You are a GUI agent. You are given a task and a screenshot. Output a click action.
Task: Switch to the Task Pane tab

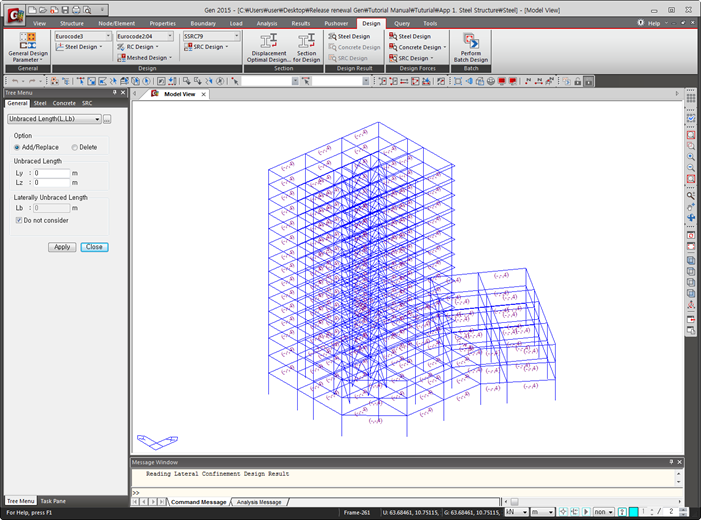coord(53,501)
